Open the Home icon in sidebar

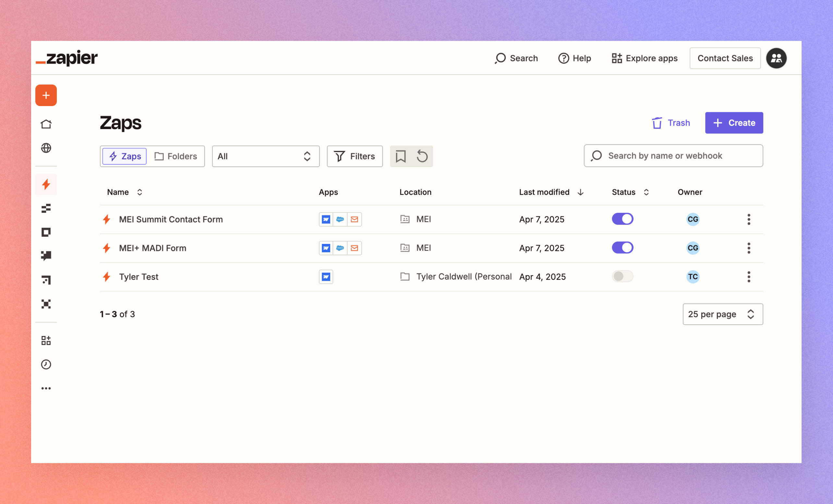(46, 124)
